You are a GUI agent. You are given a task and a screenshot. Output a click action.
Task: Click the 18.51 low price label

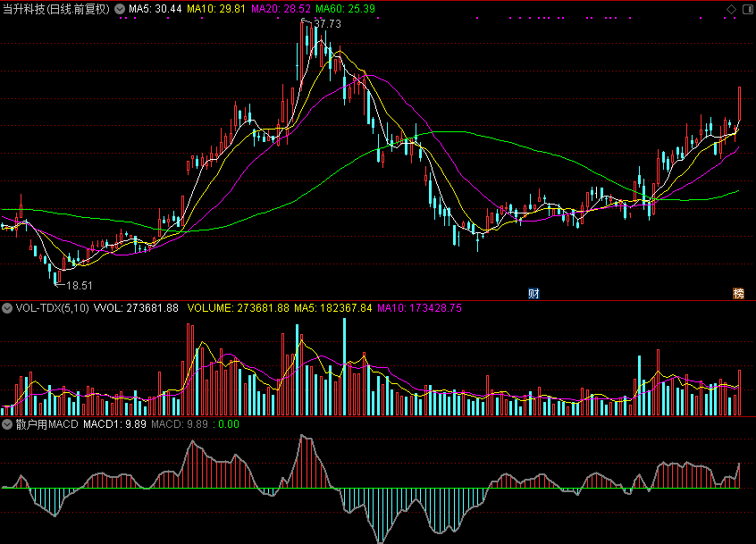(79, 286)
